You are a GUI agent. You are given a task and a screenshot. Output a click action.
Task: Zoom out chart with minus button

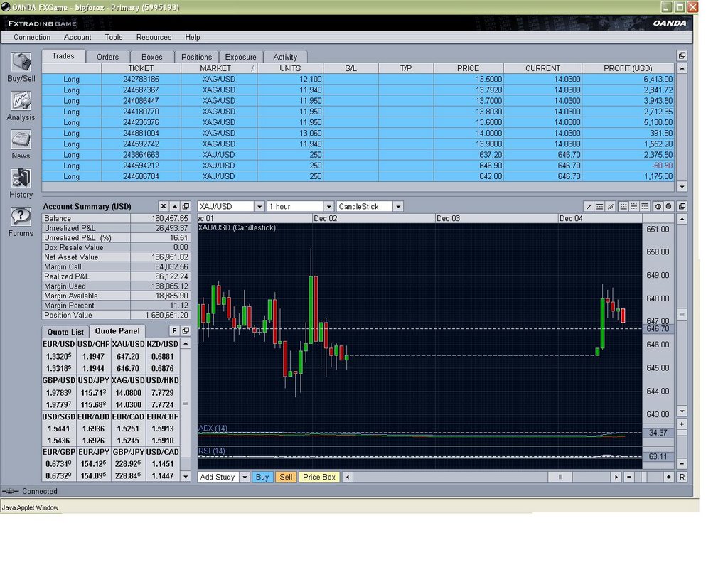629,477
